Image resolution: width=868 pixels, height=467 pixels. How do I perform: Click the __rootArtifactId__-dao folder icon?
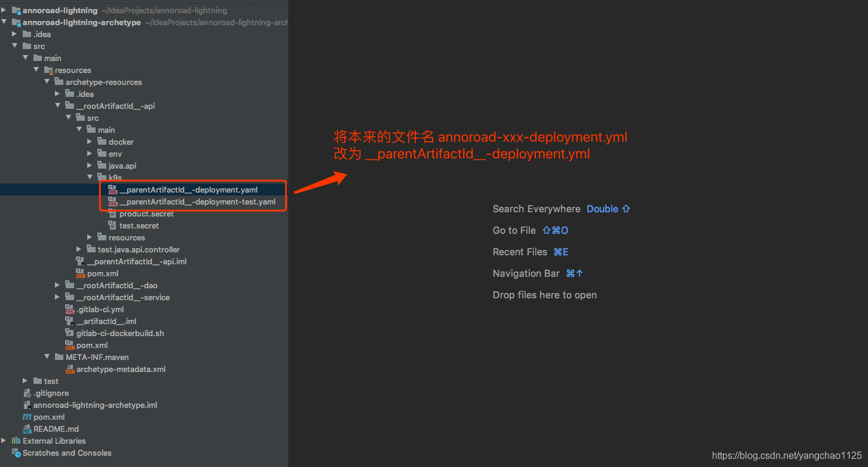coord(70,285)
